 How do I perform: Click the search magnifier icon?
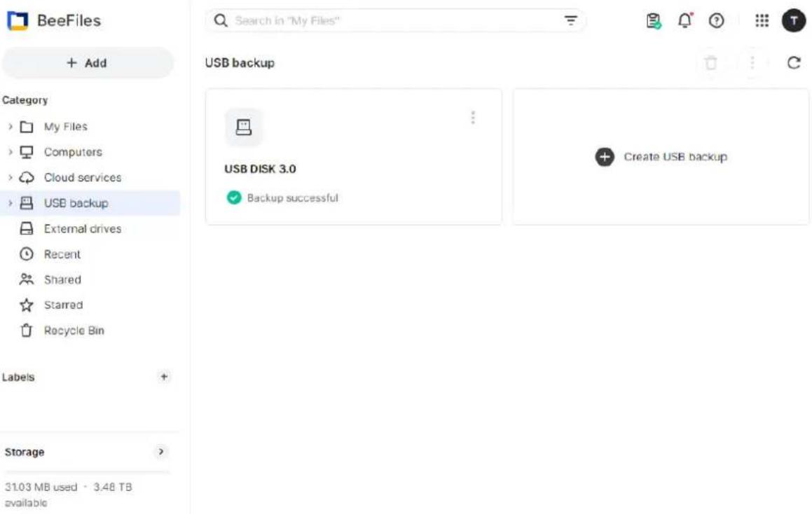tap(221, 21)
